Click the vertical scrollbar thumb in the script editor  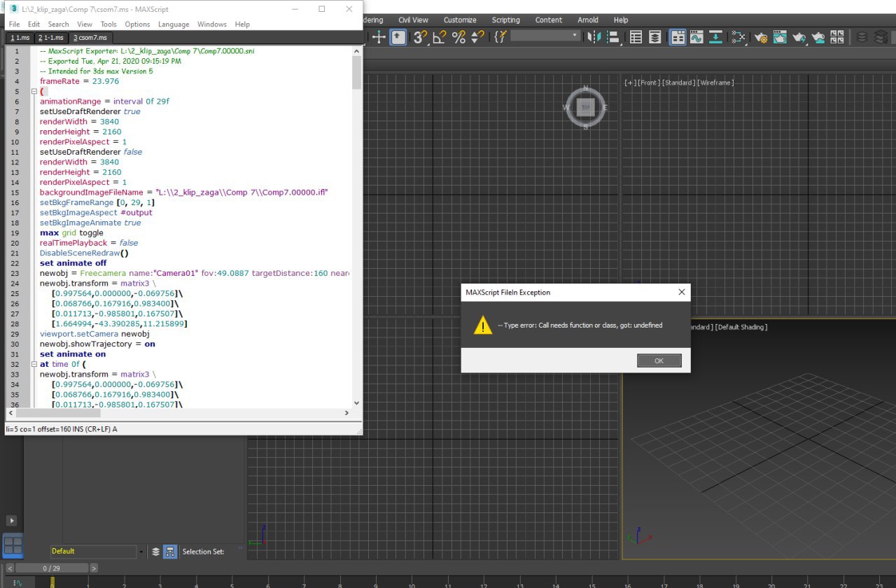point(356,72)
